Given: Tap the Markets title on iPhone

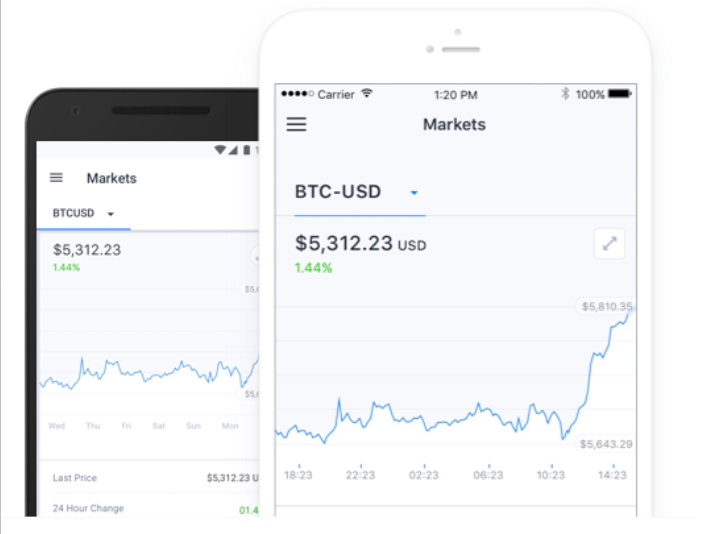Looking at the screenshot, I should [x=454, y=124].
